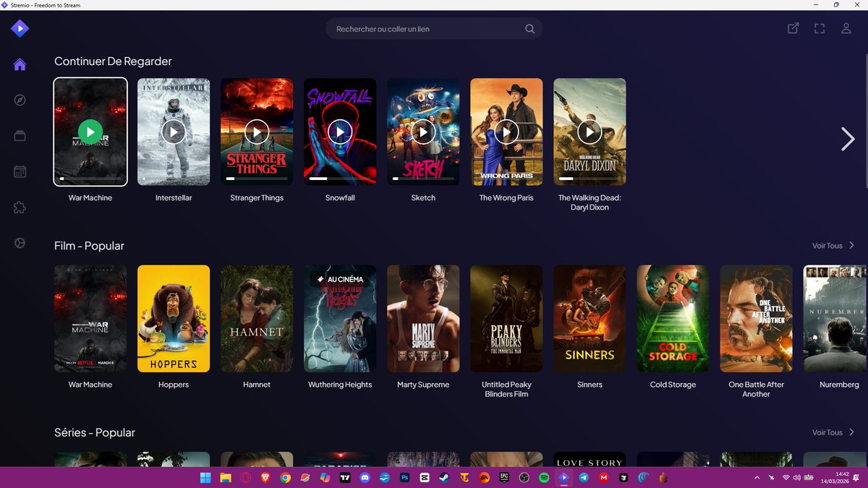Click the 'Nuremberg' title text

pos(839,385)
